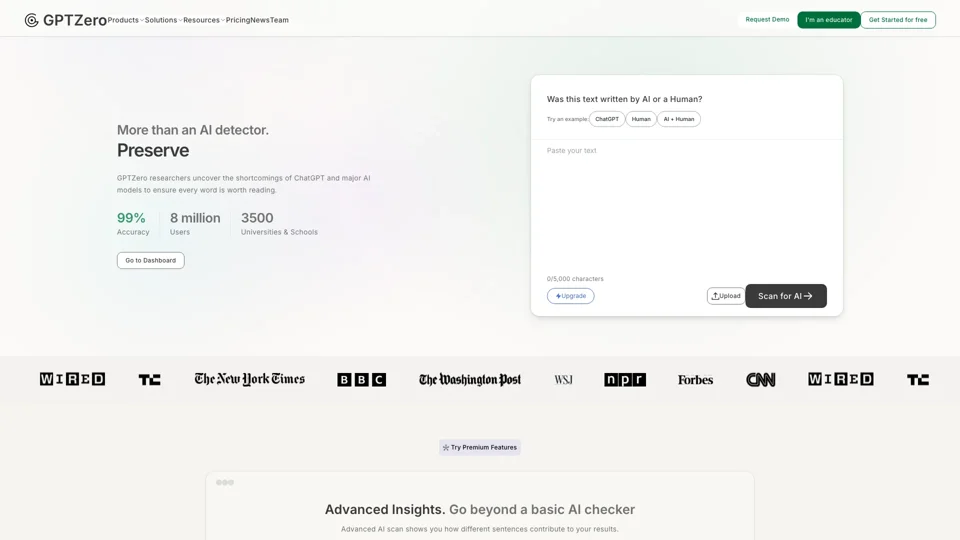Open the News page link
960x540 pixels.
(x=260, y=20)
